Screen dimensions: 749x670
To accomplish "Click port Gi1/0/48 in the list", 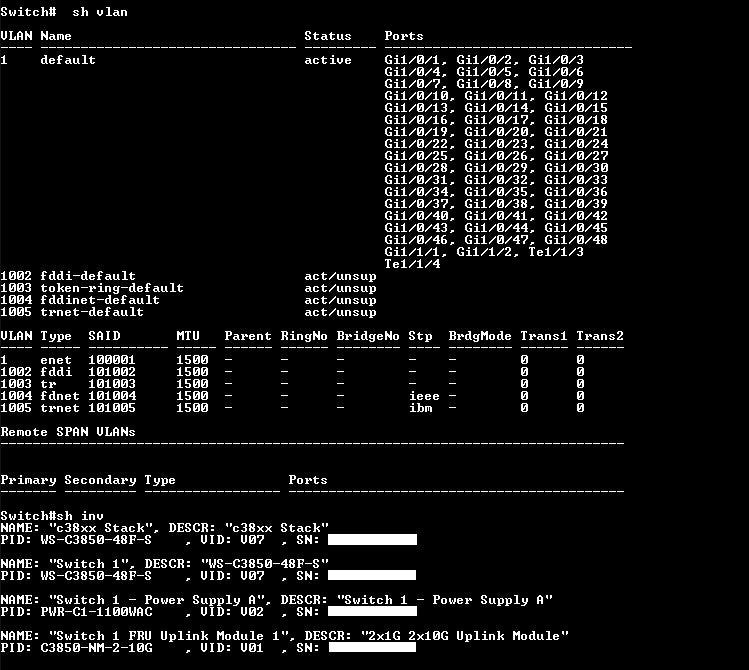I will (576, 240).
